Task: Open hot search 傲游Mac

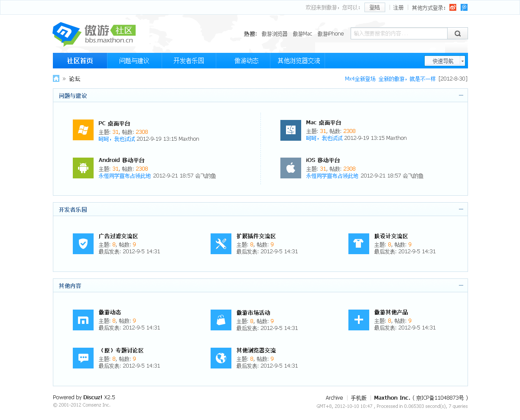Action: coord(302,34)
